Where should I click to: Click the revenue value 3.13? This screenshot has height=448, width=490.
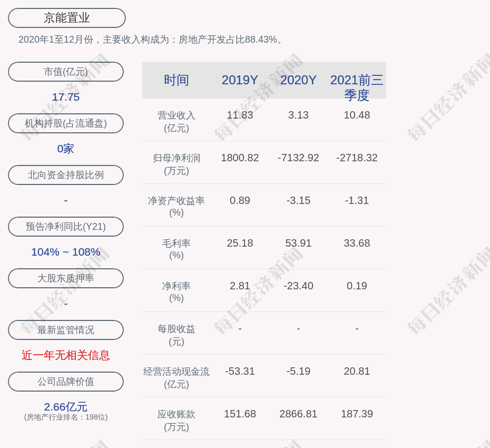coord(298,115)
